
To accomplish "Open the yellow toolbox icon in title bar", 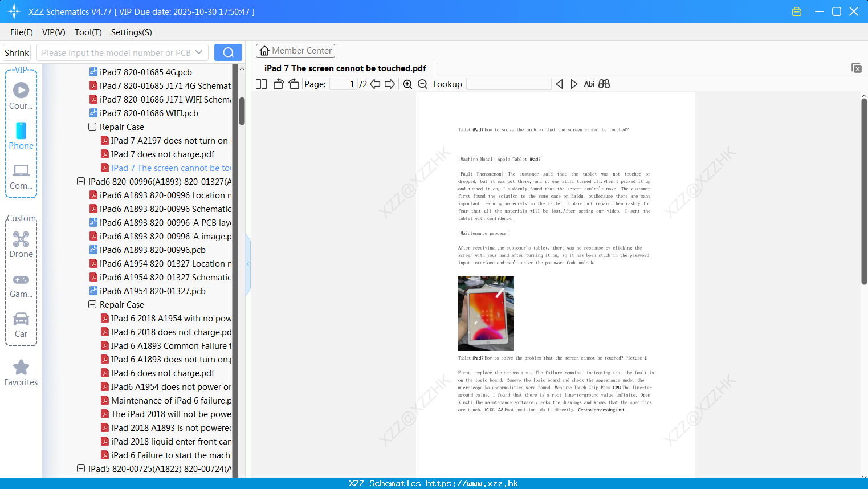I will click(x=797, y=11).
